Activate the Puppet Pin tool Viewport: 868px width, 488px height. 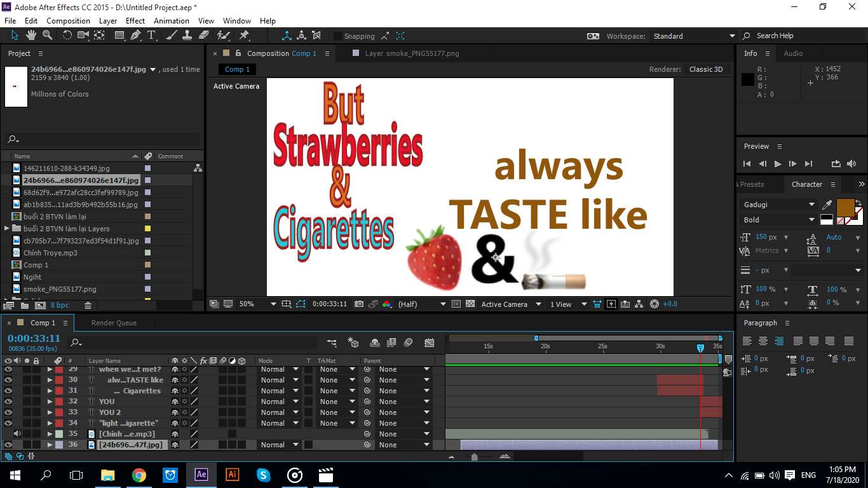pos(244,36)
